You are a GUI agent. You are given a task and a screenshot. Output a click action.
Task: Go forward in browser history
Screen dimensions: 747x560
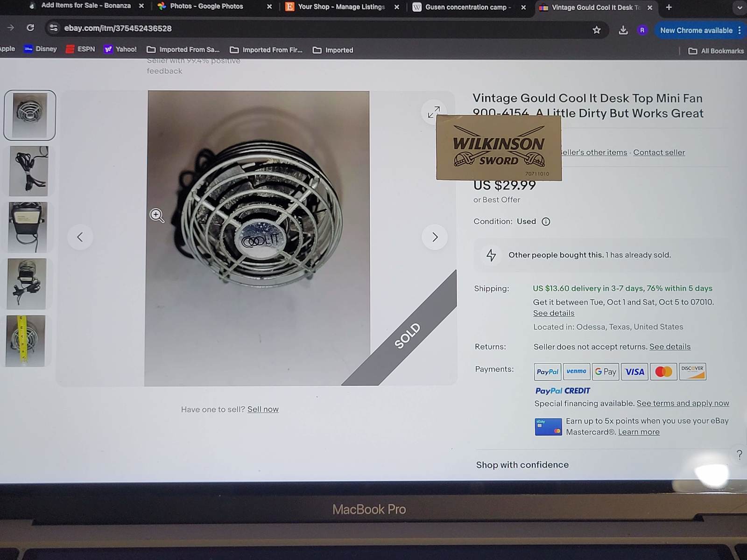tap(10, 28)
